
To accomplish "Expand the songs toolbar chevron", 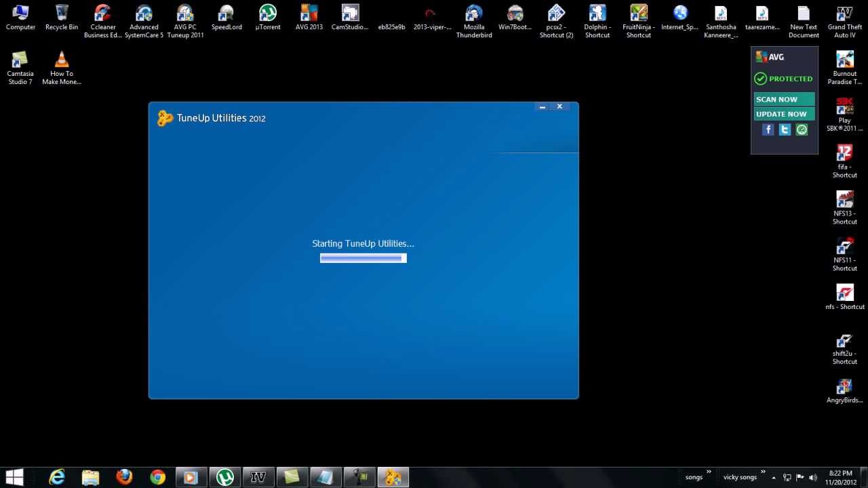I will point(709,472).
